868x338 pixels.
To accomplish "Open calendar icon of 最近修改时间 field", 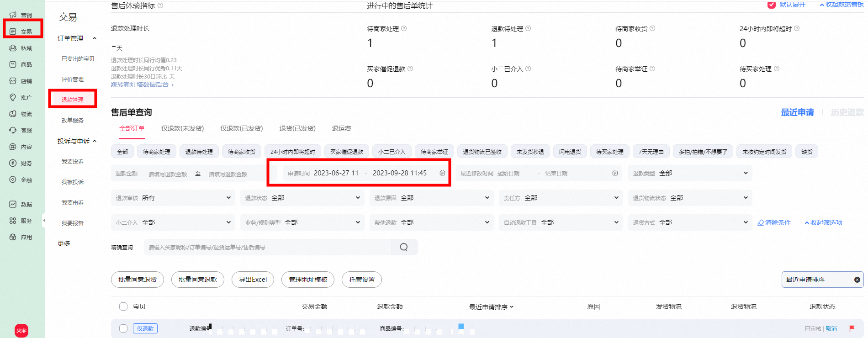I will tap(615, 173).
